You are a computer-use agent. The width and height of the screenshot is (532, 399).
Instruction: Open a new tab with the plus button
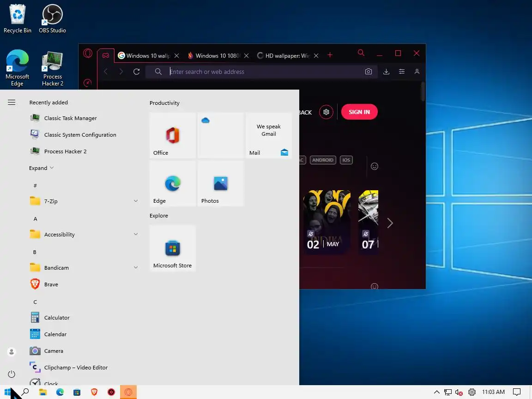click(330, 55)
